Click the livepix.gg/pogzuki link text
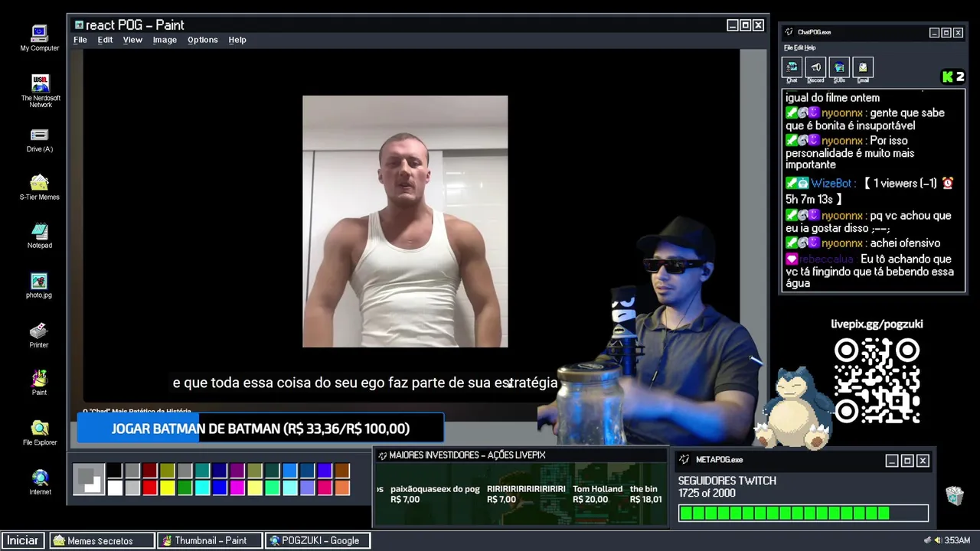 point(877,324)
